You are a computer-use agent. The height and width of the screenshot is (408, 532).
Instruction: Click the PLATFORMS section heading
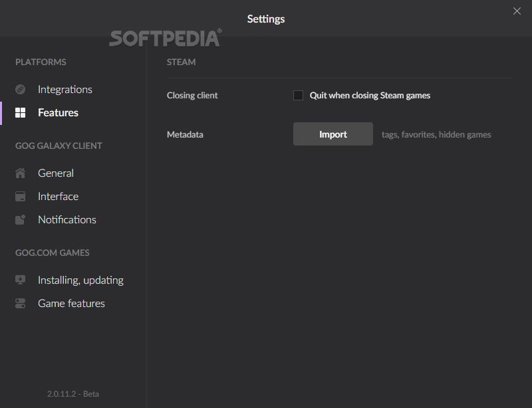[41, 62]
